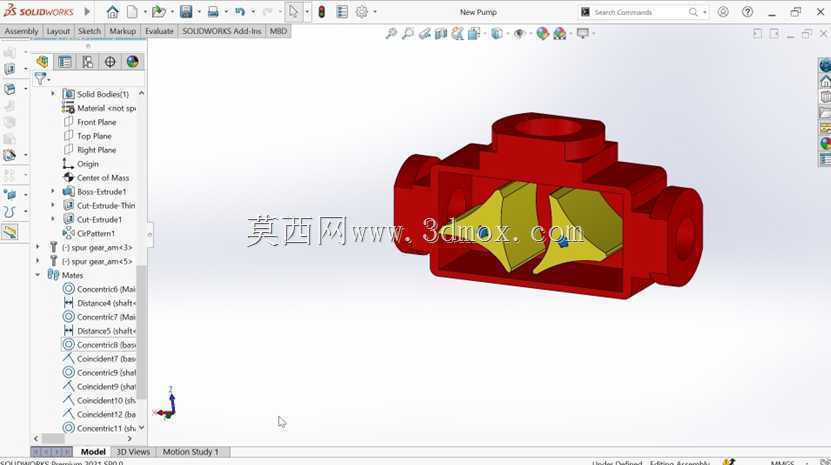The width and height of the screenshot is (831, 465).
Task: Rebuild the model via the traffic light icon
Action: click(x=321, y=12)
